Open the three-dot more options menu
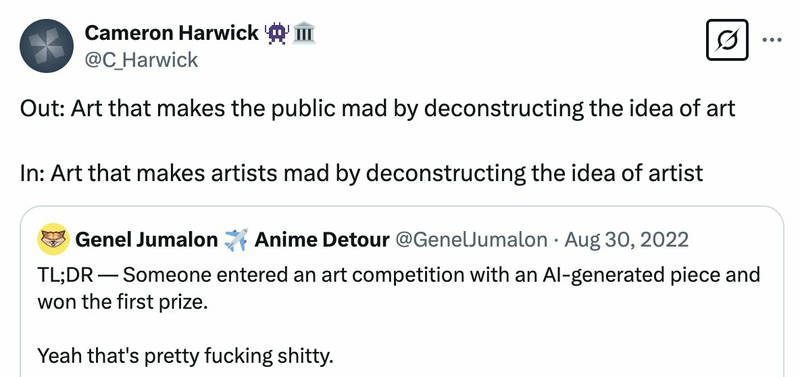 click(772, 40)
